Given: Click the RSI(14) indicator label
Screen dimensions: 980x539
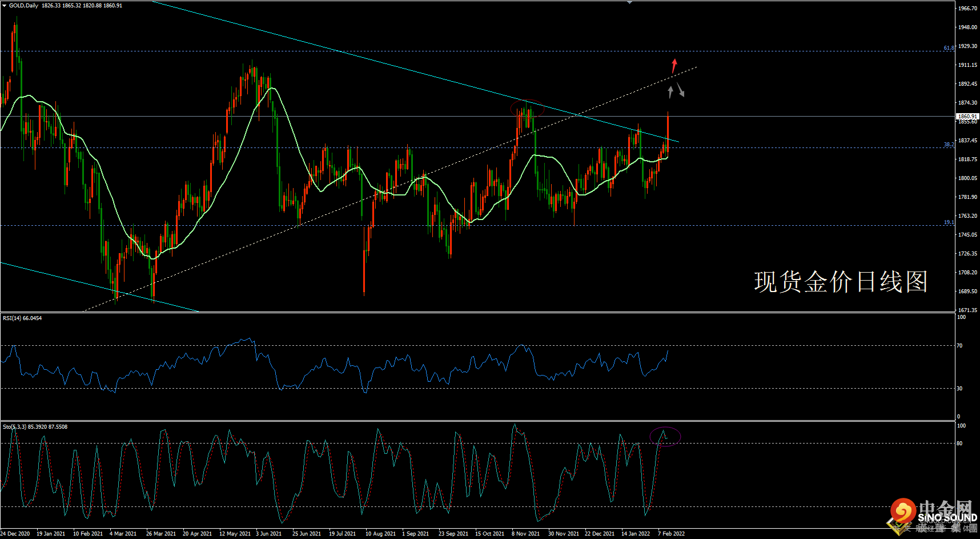Looking at the screenshot, I should [22, 318].
